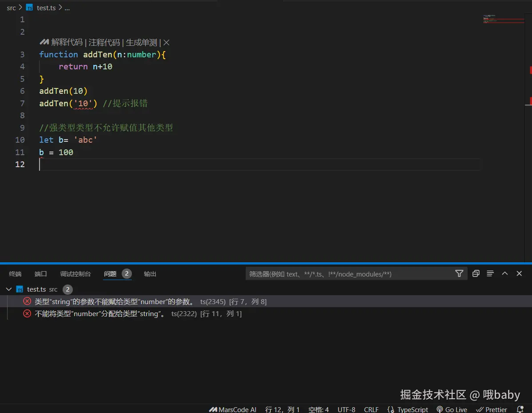Image resolution: width=532 pixels, height=413 pixels.
Task: Switch to the 终端 panel tab
Action: [x=15, y=274]
